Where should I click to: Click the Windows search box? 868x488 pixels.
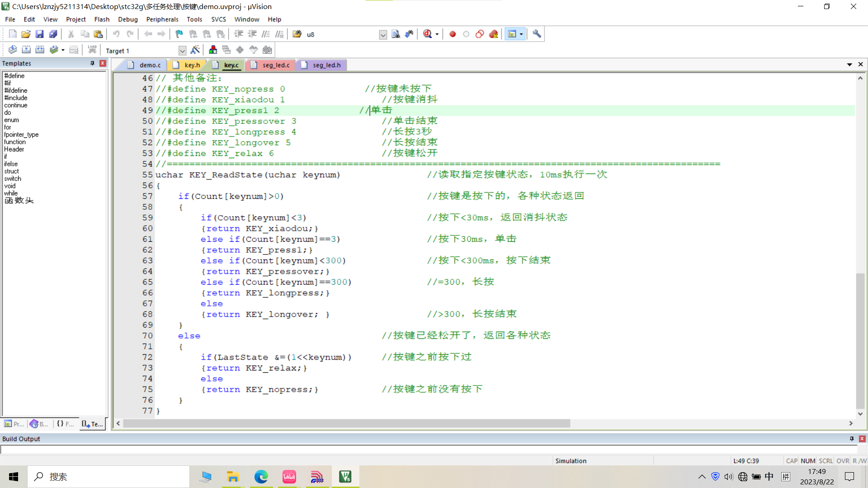point(108,477)
